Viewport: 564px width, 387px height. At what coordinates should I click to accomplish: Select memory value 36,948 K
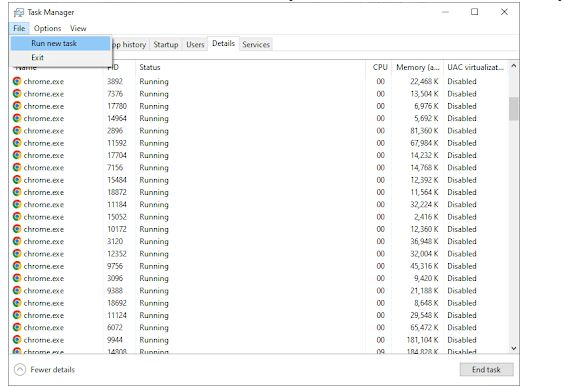(x=424, y=241)
